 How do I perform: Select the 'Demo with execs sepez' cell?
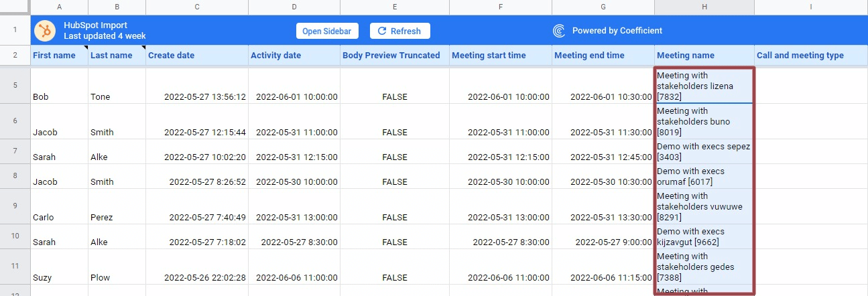pyautogui.click(x=704, y=151)
